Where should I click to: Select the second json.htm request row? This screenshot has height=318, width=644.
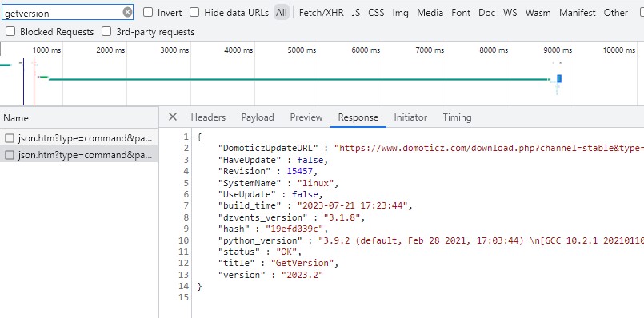78,155
